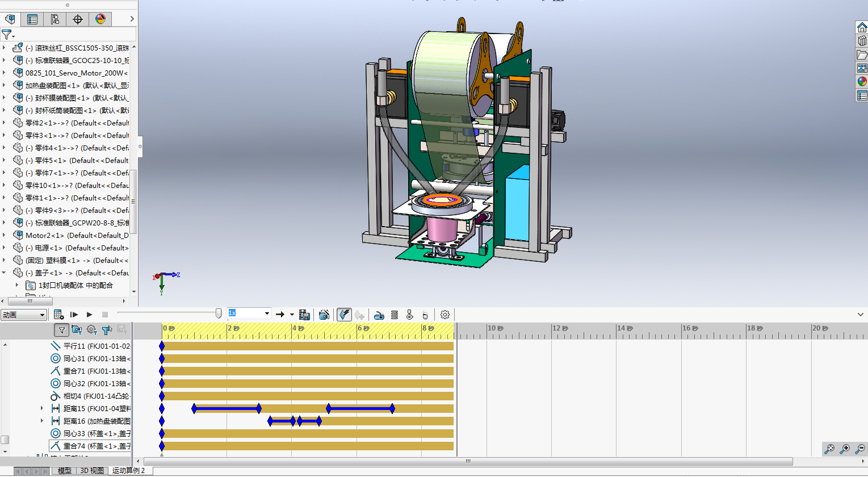This screenshot has height=477, width=868.
Task: Select 零件10<1> in the feature tree
Action: (71, 185)
